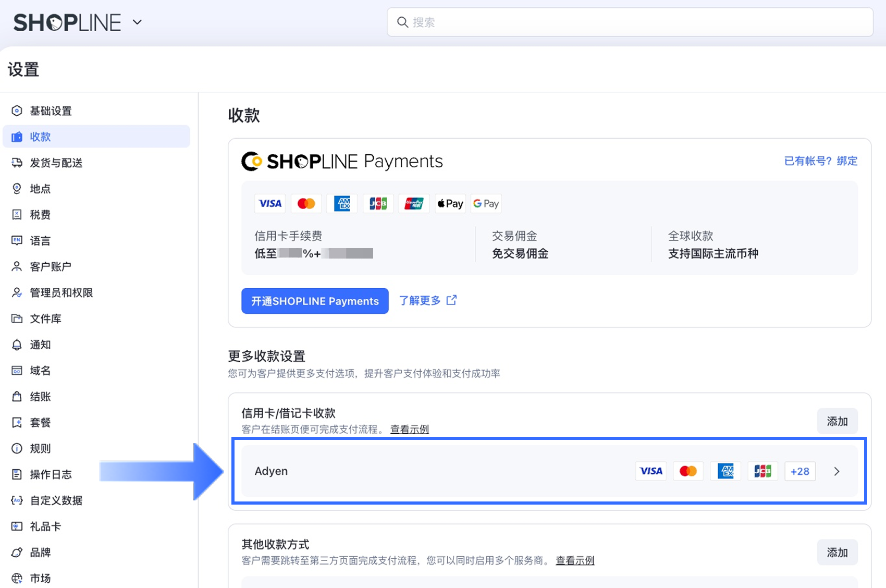The width and height of the screenshot is (886, 588).
Task: Click the 品牌 brand icon
Action: coord(17,553)
